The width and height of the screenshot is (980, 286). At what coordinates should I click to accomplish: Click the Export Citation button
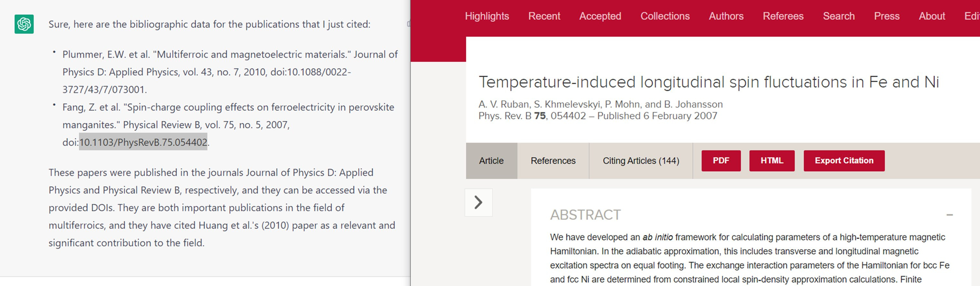[x=844, y=161]
